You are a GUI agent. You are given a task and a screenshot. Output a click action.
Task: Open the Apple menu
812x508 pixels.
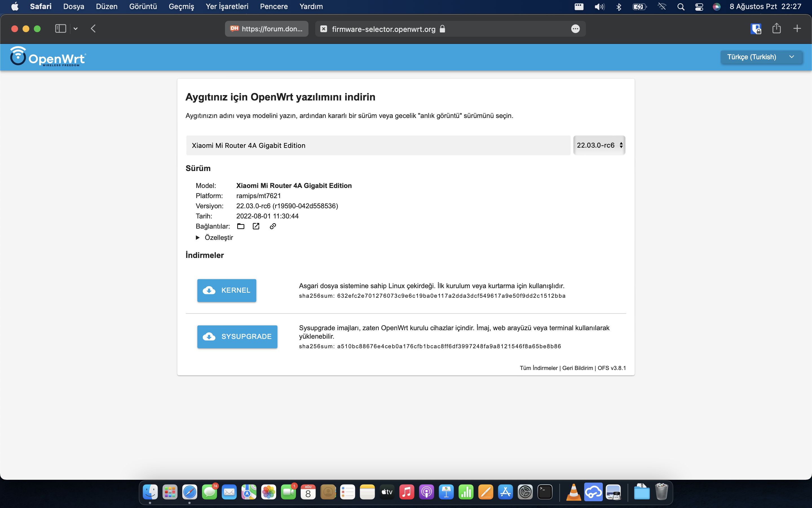(x=15, y=6)
